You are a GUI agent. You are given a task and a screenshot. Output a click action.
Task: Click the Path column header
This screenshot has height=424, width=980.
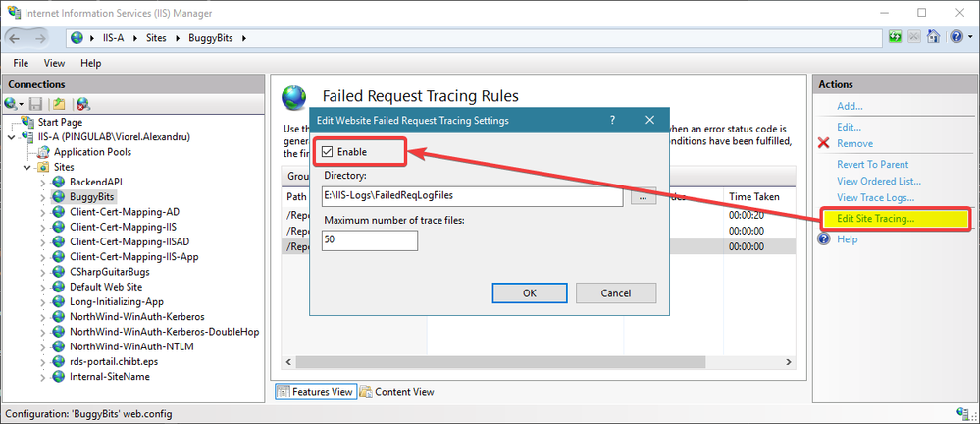click(296, 197)
